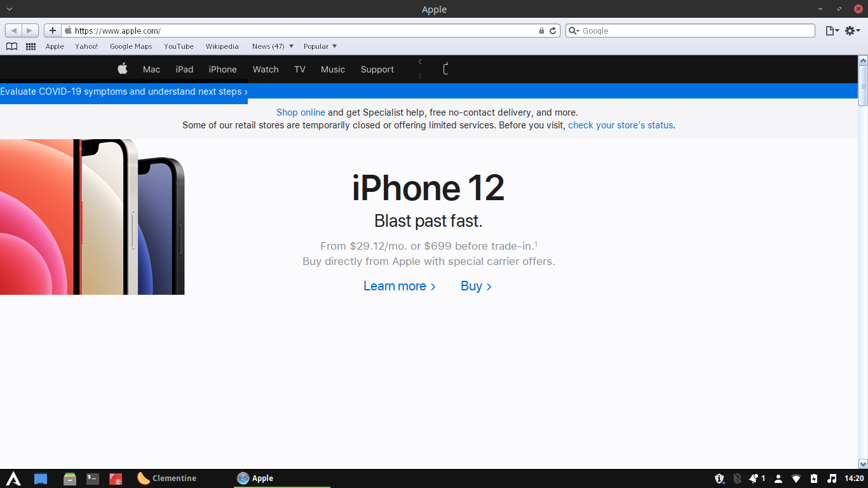The width and height of the screenshot is (868, 488).
Task: Focus the URL address field
Action: (x=305, y=30)
